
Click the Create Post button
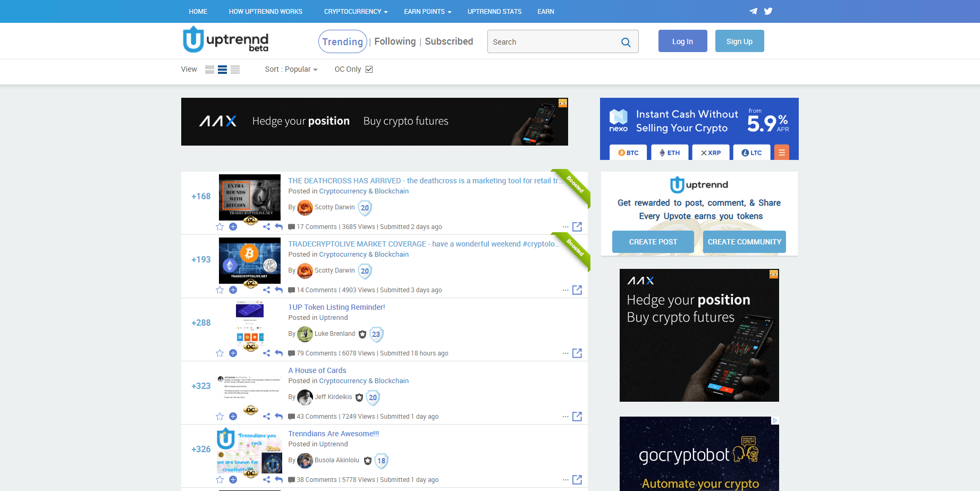pyautogui.click(x=653, y=242)
